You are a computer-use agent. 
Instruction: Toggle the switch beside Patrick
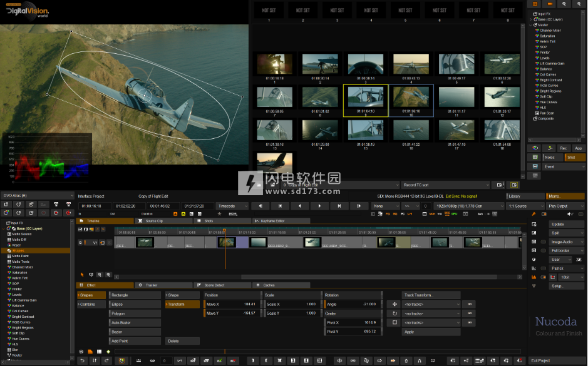(543, 268)
